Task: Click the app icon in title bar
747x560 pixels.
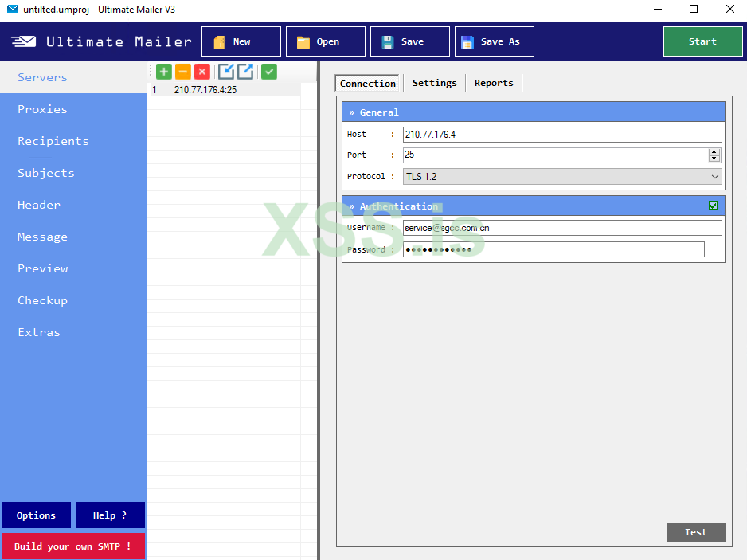Action: pyautogui.click(x=13, y=9)
